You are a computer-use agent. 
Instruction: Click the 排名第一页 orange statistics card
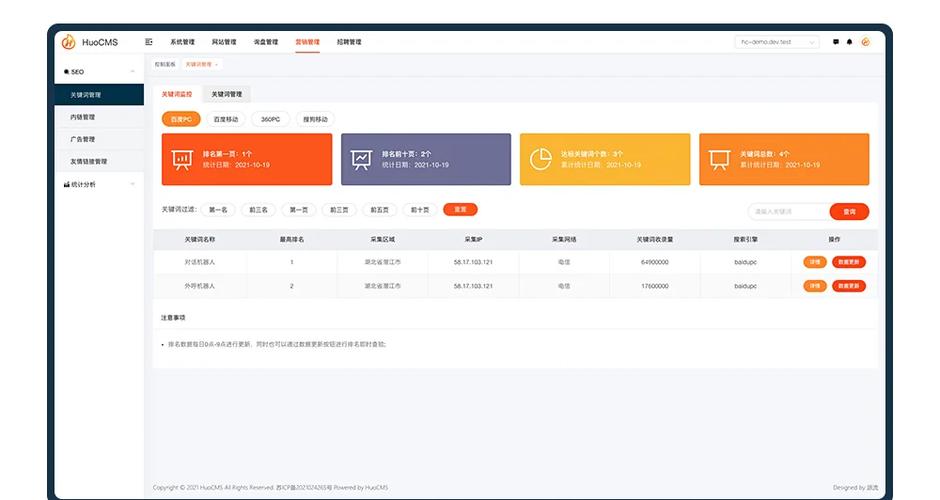pyautogui.click(x=247, y=159)
